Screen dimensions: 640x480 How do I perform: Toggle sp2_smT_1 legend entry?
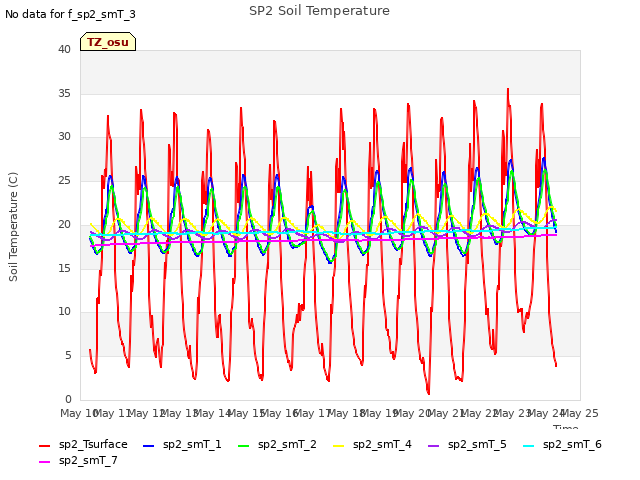182,444
